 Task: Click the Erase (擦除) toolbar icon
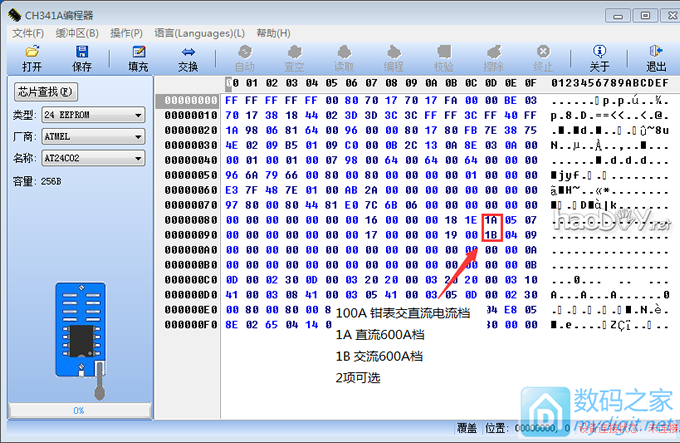pyautogui.click(x=493, y=58)
